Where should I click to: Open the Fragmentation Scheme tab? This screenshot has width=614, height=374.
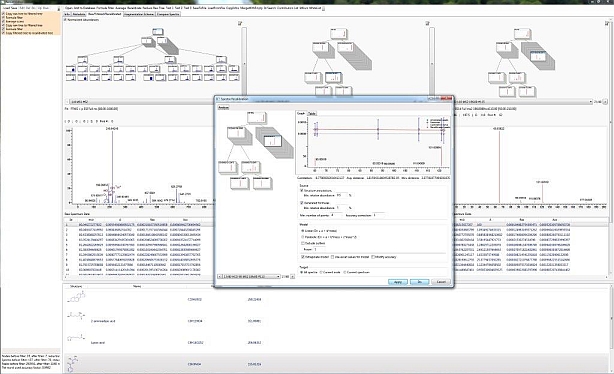click(139, 14)
